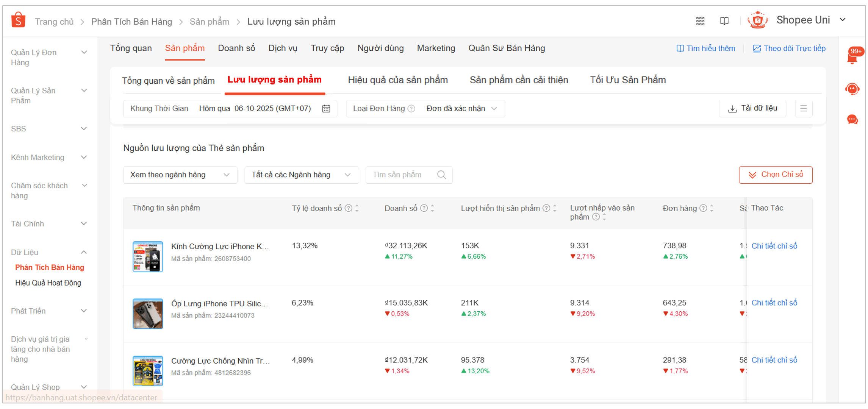Click the Shopee logo icon
Screen dimensions: 868x409
(x=18, y=20)
